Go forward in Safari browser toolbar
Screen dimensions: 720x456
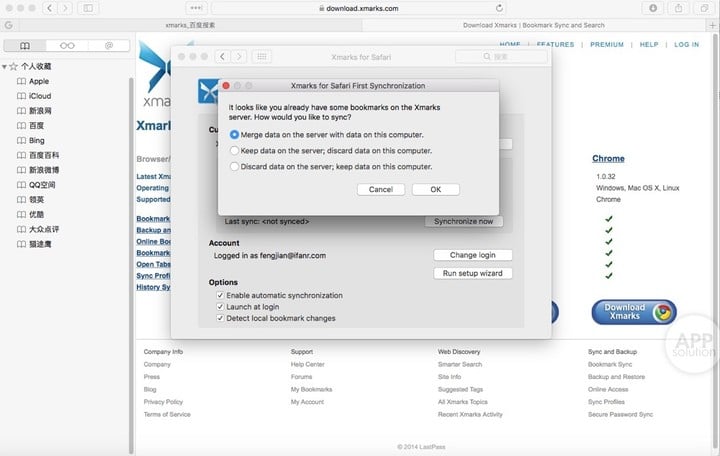[x=65, y=8]
